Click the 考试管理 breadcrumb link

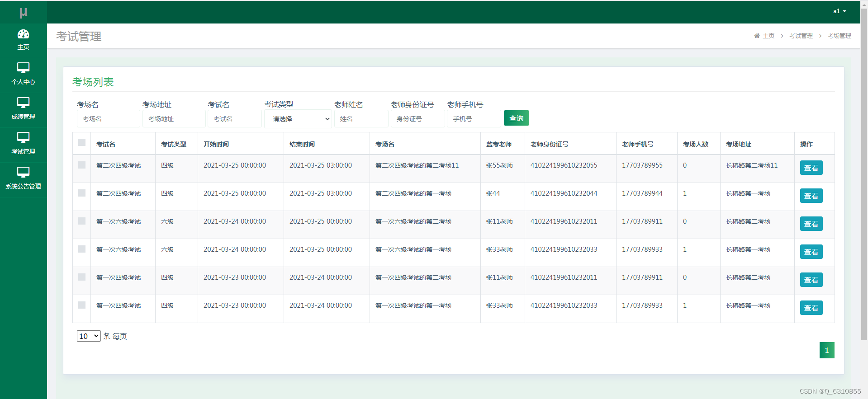coord(801,36)
